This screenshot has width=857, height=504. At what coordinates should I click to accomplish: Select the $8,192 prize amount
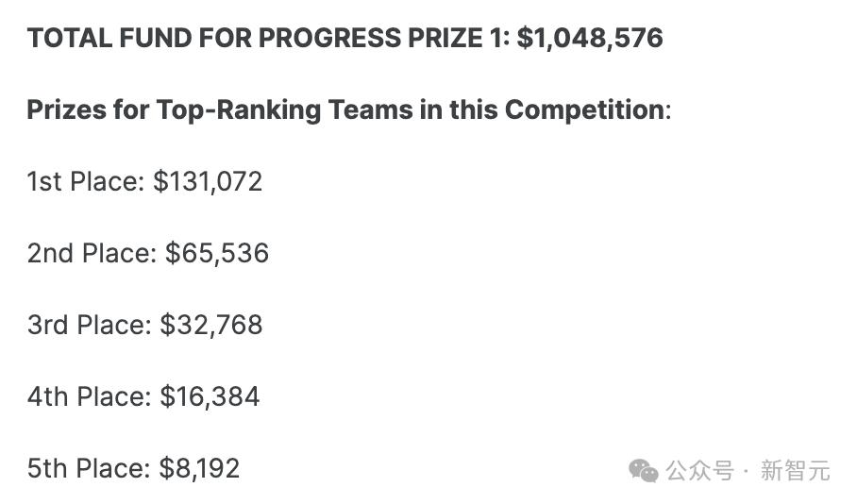199,468
